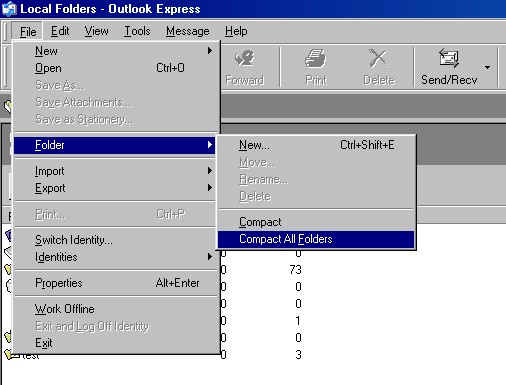Expand the New submenu in File menu
The width and height of the screenshot is (506, 385).
[x=114, y=51]
